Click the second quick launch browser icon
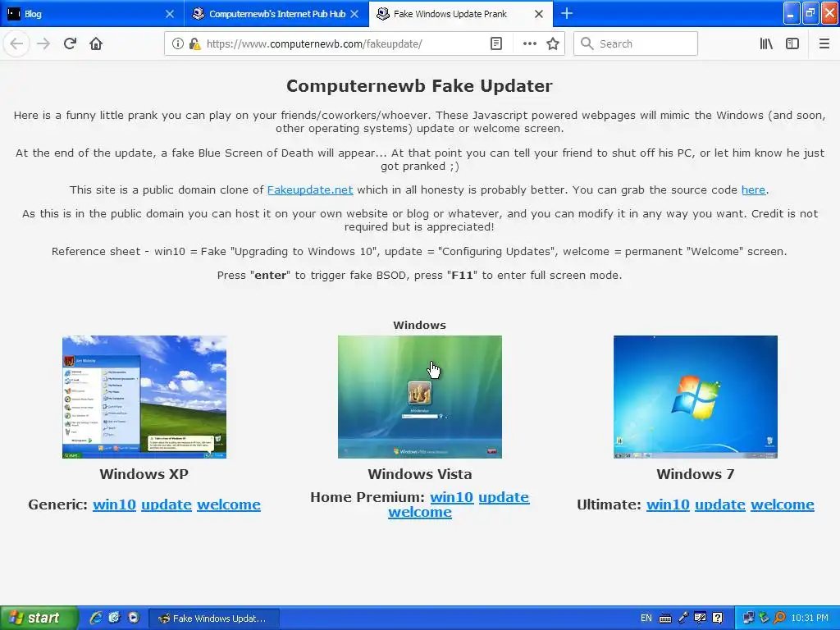 coord(114,619)
